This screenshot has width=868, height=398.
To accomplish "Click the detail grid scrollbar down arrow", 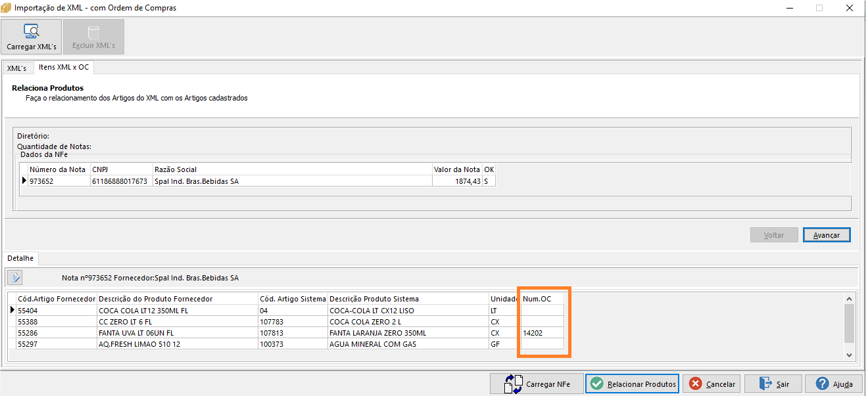I will point(849,355).
